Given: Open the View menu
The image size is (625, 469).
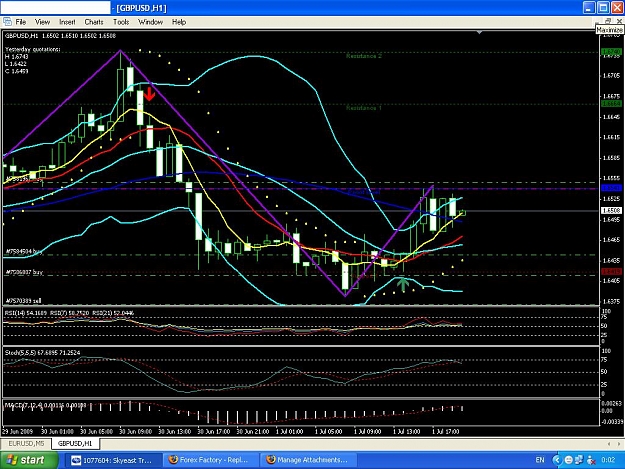Looking at the screenshot, I should (x=42, y=22).
